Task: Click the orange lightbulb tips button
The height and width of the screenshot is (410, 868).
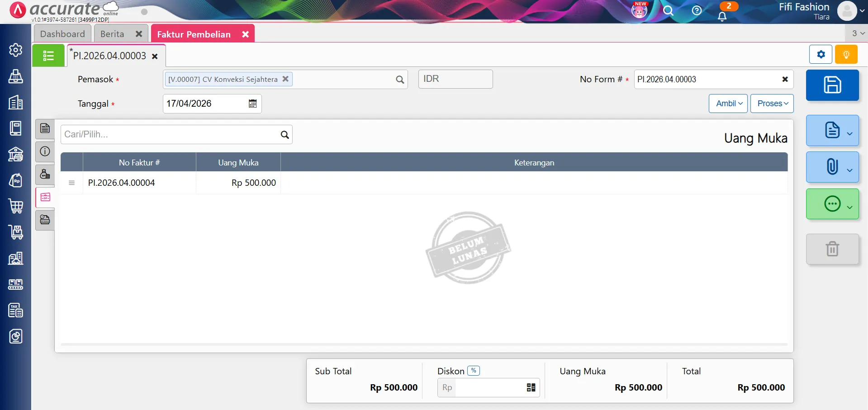Action: click(846, 55)
